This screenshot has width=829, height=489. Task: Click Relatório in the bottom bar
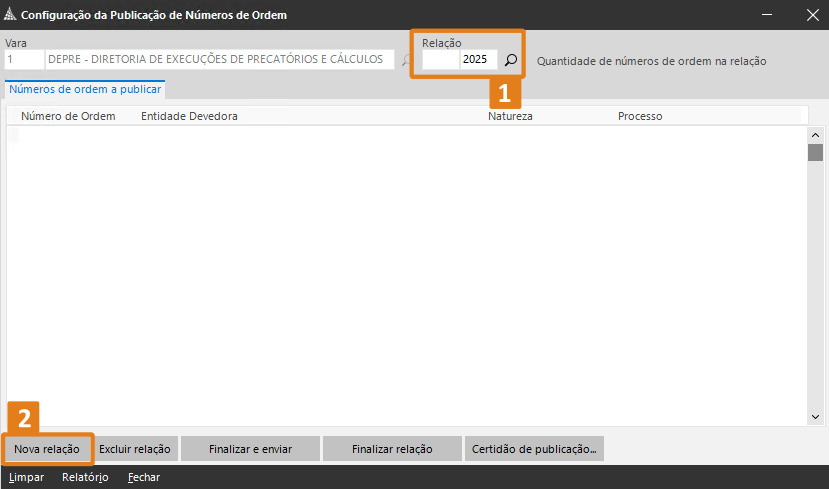click(x=85, y=477)
